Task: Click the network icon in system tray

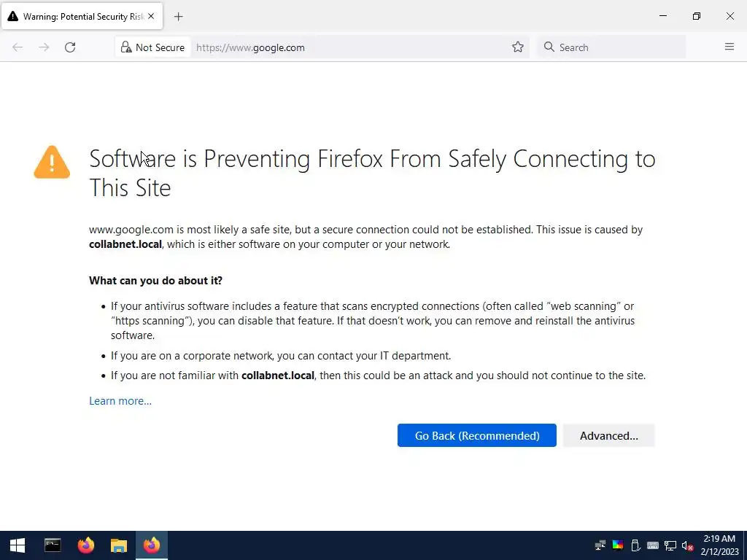Action: pos(670,545)
